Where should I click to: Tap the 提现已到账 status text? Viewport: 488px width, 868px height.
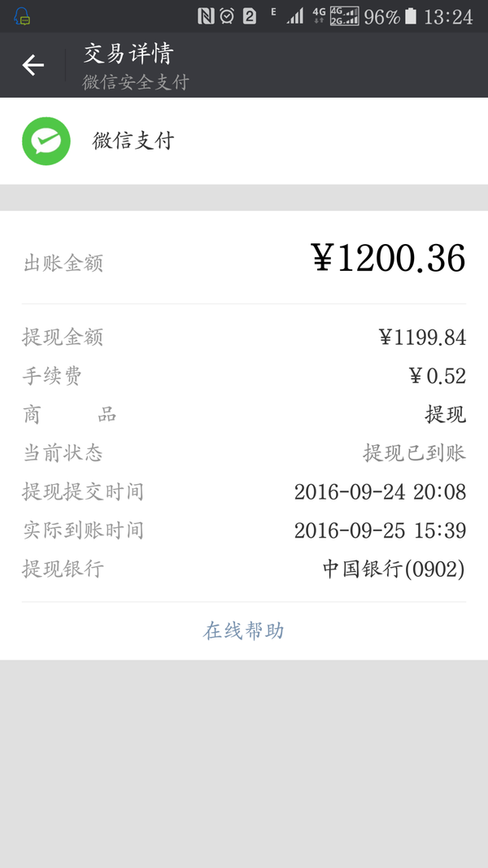point(414,452)
